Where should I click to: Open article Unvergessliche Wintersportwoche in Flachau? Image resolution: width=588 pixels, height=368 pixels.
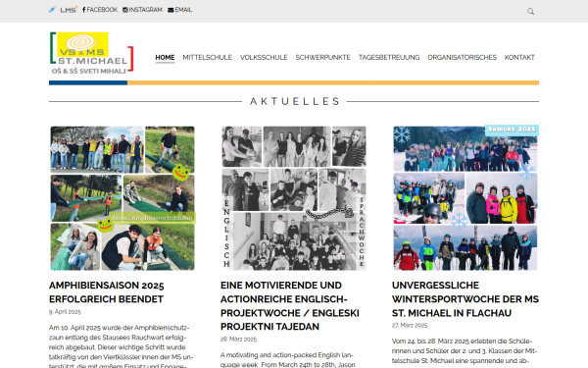coord(465,299)
